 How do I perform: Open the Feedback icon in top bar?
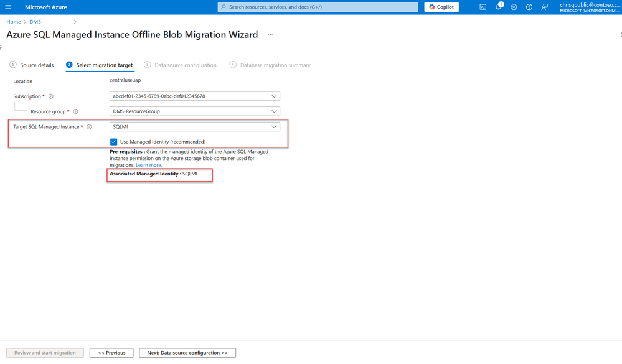coord(545,7)
